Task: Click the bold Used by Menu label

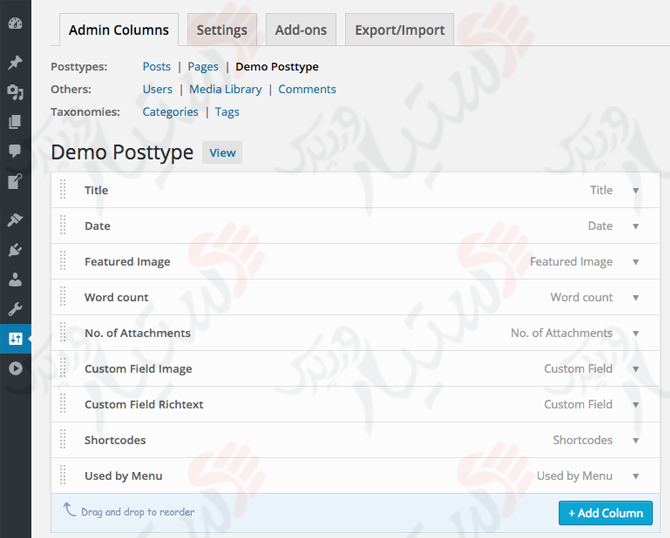Action: click(x=123, y=476)
